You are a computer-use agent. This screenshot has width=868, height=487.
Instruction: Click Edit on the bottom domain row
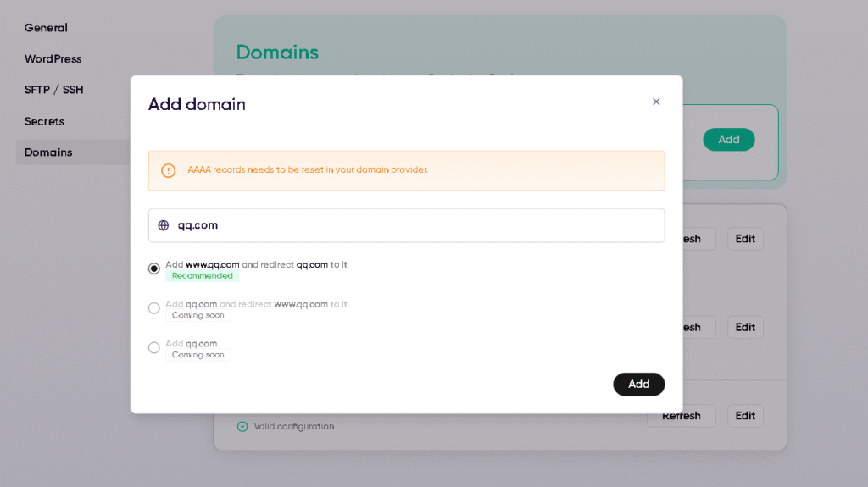(745, 416)
